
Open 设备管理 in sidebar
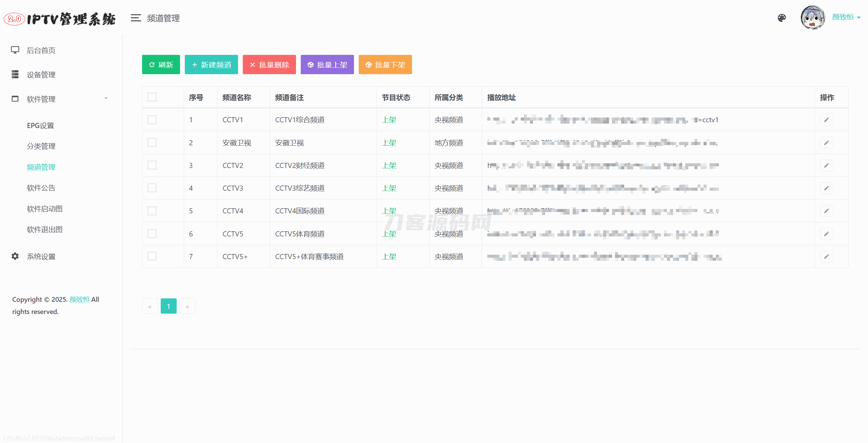[41, 75]
